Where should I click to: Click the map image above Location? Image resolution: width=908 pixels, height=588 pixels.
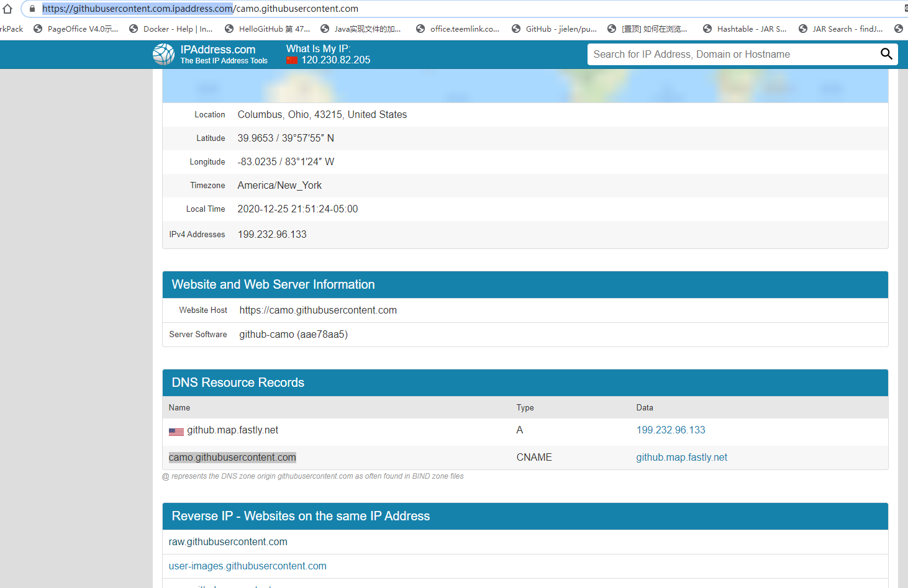[525, 86]
